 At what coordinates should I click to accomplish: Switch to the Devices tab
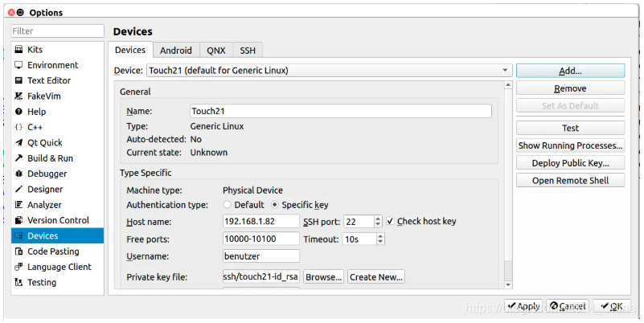pyautogui.click(x=130, y=50)
